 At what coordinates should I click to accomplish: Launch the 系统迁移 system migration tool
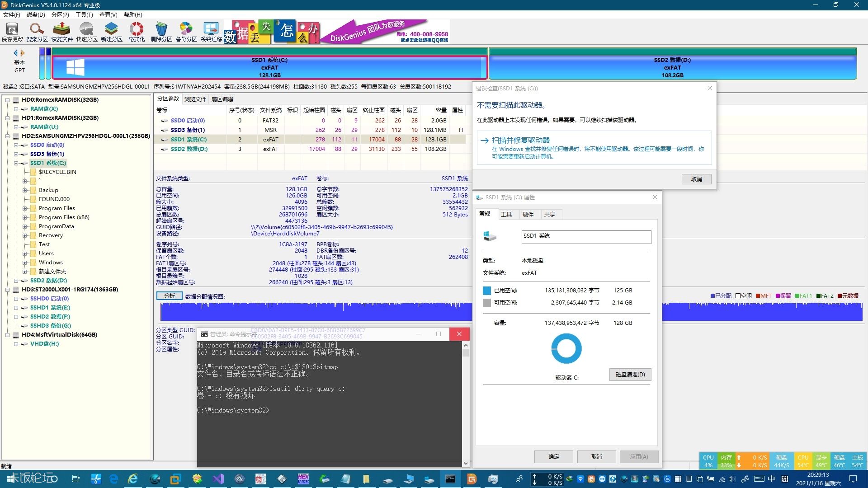211,32
